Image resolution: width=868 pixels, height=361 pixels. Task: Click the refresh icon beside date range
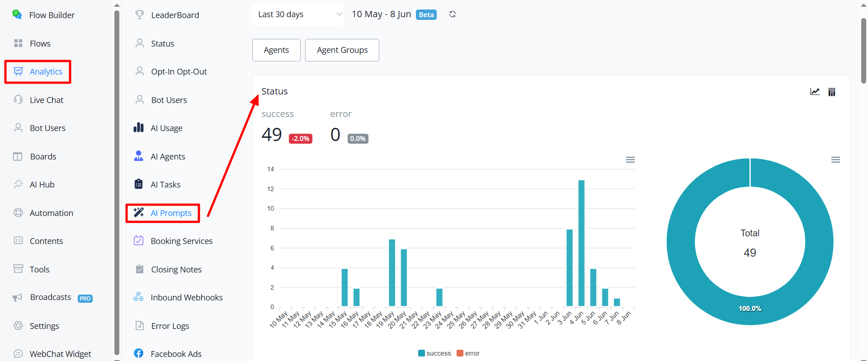tap(452, 14)
